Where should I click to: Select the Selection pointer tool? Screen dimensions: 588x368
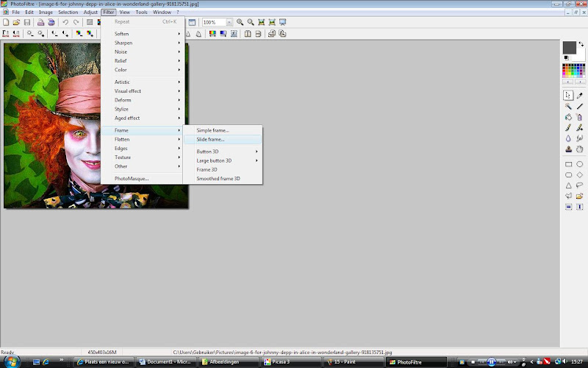568,96
